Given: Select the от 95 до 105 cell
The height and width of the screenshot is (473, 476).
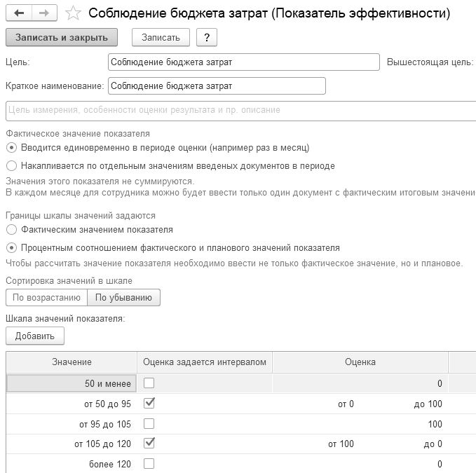Looking at the screenshot, I should pyautogui.click(x=72, y=424).
